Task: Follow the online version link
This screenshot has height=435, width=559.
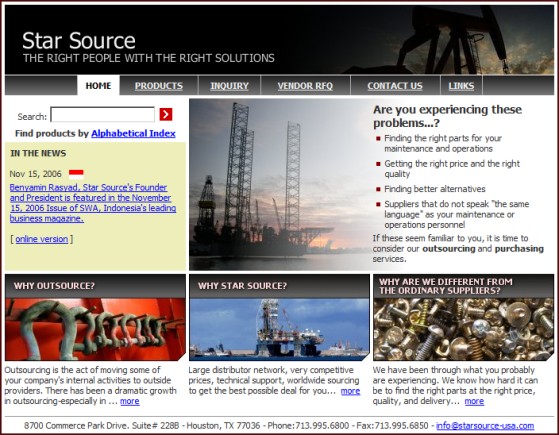Action: 42,239
